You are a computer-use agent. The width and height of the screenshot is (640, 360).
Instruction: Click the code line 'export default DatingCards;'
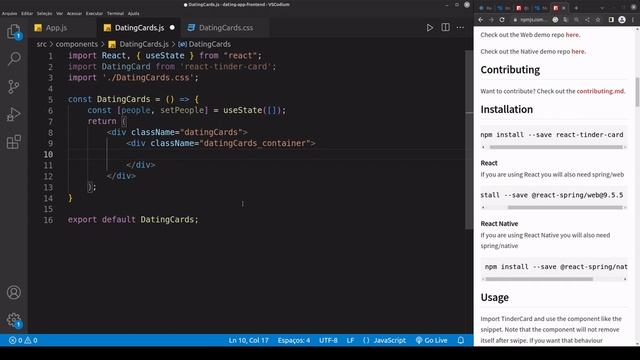pos(133,220)
